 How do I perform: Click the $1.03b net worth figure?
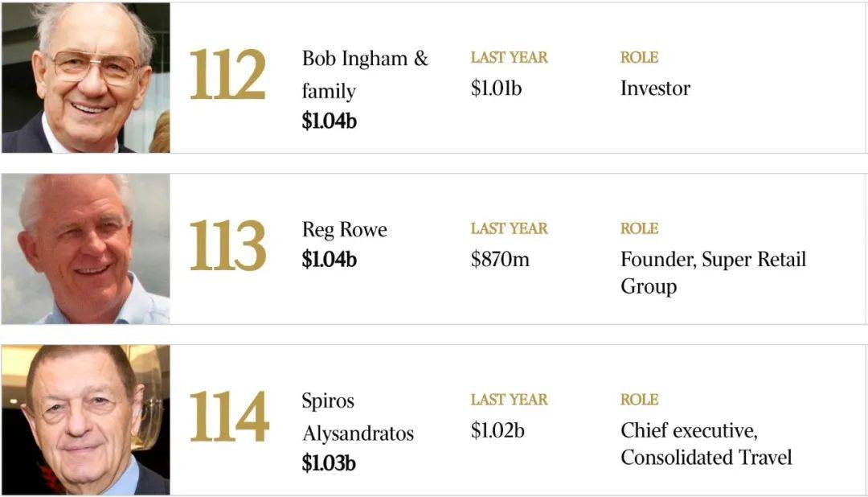(x=328, y=463)
